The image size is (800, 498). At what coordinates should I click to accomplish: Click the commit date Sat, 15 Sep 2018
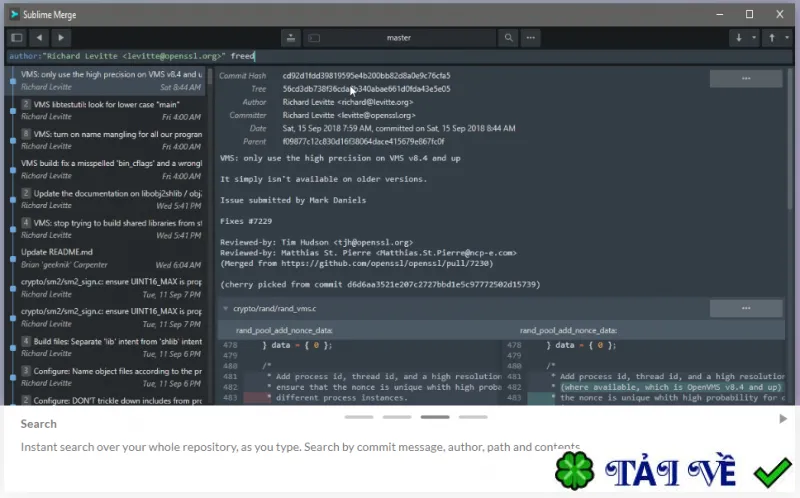click(x=399, y=128)
